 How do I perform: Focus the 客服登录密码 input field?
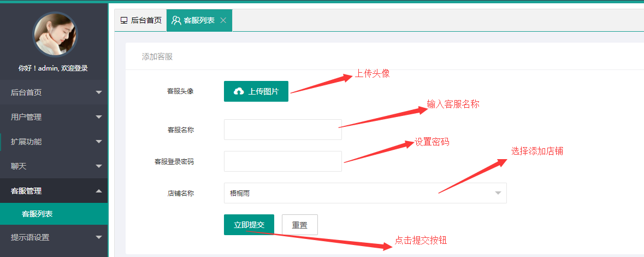click(x=282, y=161)
